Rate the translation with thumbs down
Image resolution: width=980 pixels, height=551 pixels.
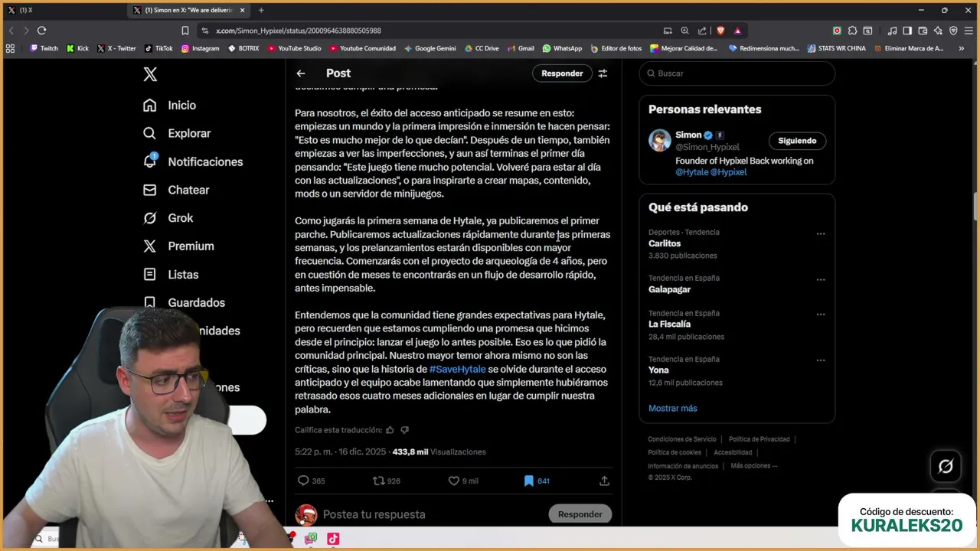tap(405, 430)
